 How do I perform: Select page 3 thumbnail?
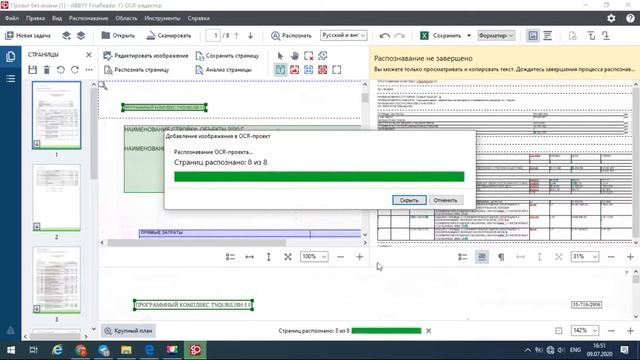56,280
